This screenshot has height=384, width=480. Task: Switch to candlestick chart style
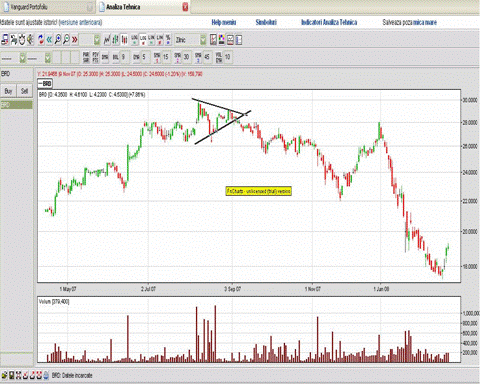coord(124,40)
